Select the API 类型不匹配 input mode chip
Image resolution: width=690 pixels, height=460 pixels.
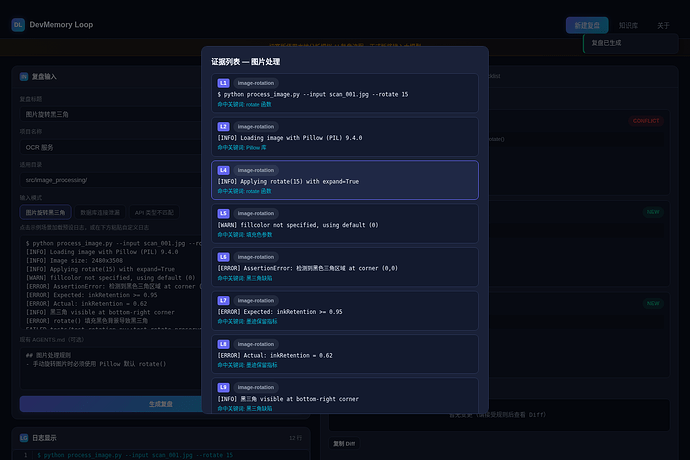154,212
